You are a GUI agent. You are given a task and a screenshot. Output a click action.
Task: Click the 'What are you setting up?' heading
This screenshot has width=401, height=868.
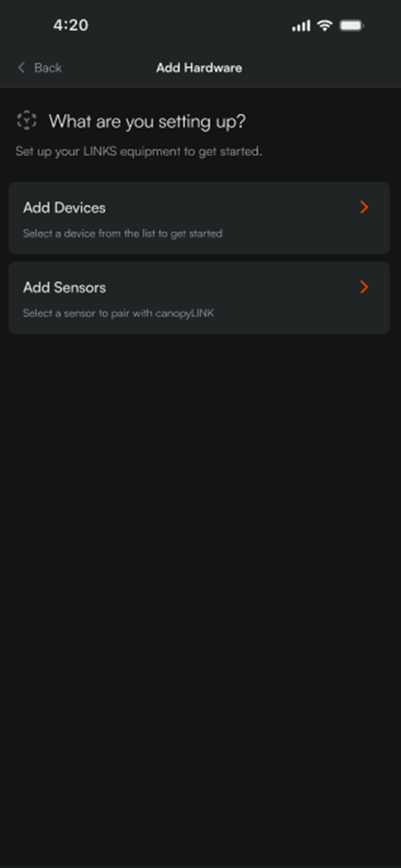coord(147,122)
